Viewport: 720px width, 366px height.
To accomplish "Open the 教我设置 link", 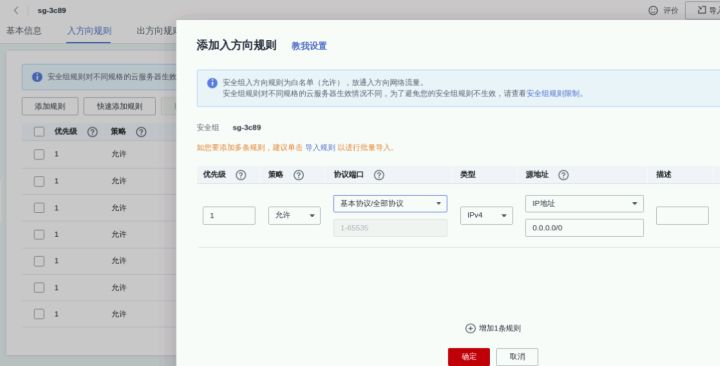I will [309, 46].
